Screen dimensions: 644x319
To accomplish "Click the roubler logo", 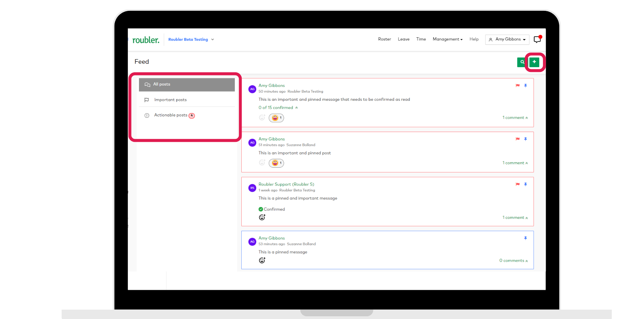I will coord(146,40).
